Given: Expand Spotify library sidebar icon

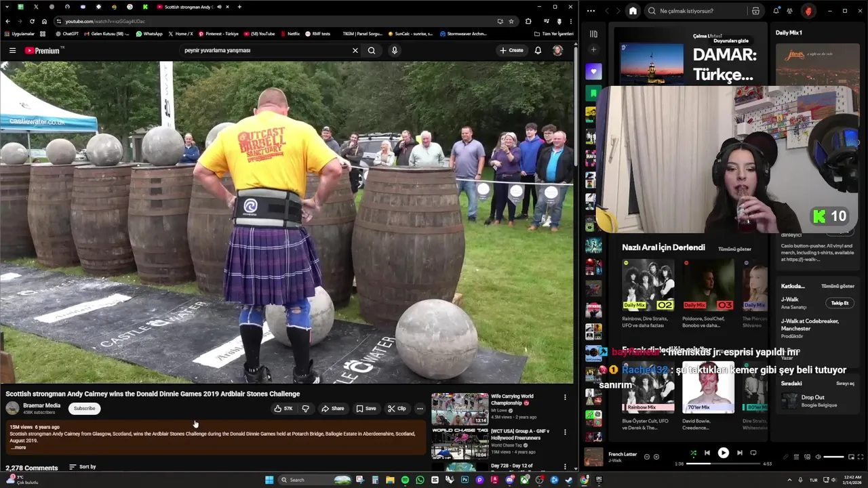Looking at the screenshot, I should click(x=593, y=33).
